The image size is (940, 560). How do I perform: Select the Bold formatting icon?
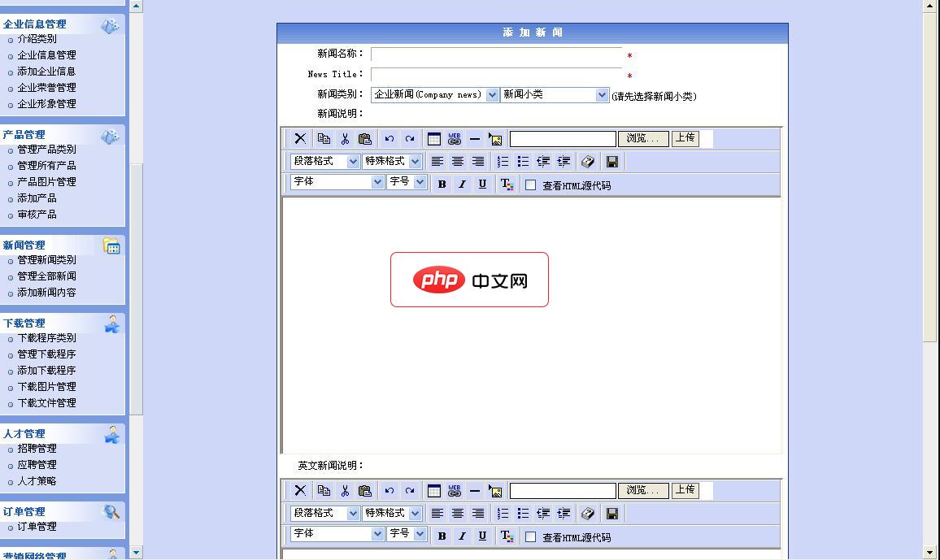coord(442,184)
